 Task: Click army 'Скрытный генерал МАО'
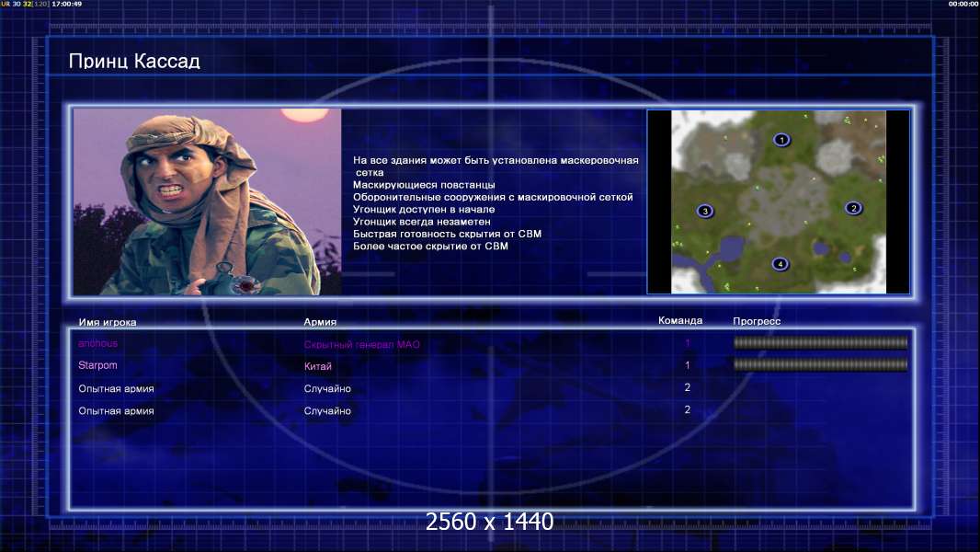362,344
